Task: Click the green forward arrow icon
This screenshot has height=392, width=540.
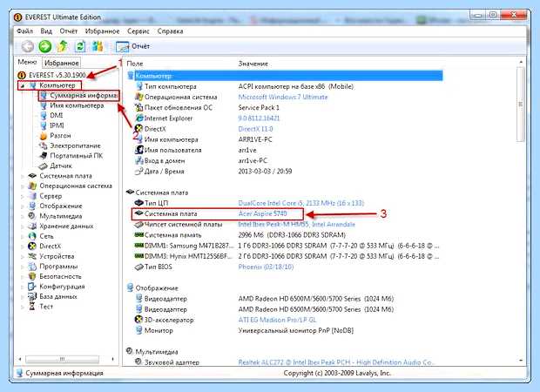Action: click(44, 46)
